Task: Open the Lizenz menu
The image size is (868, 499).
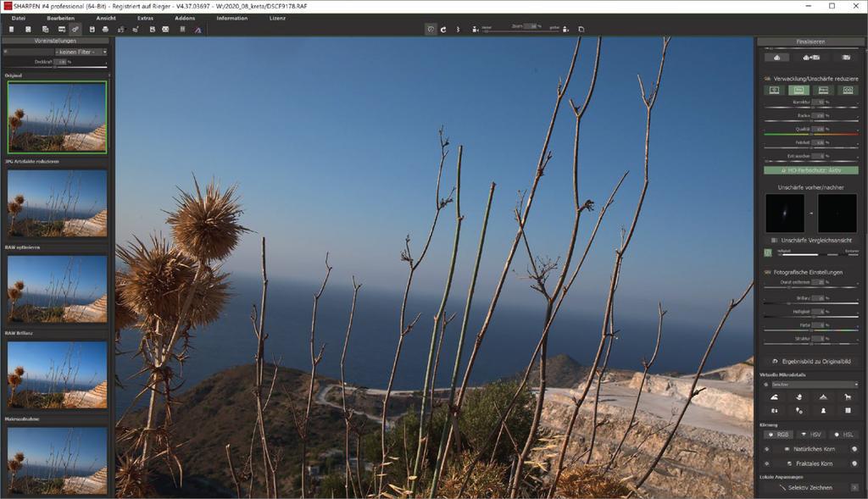Action: point(277,19)
